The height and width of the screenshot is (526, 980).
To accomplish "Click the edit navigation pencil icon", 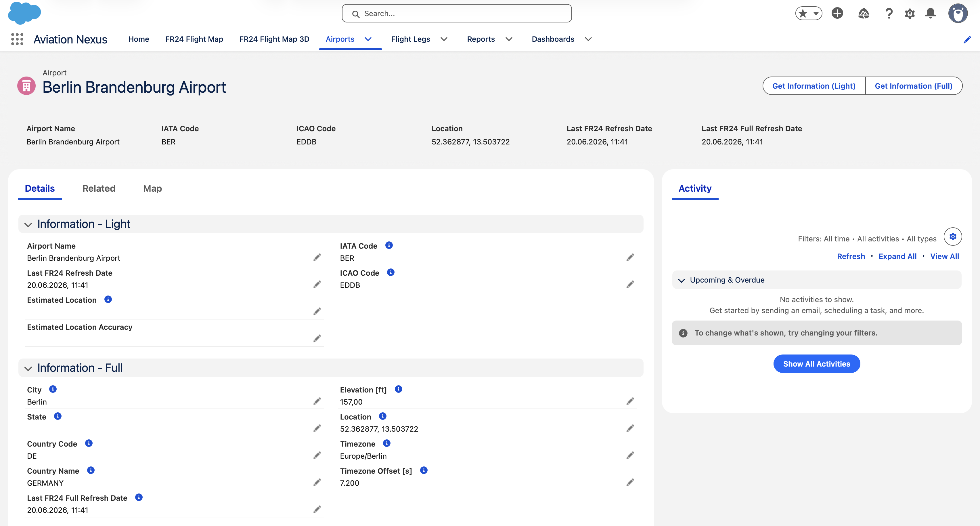I will (x=967, y=40).
